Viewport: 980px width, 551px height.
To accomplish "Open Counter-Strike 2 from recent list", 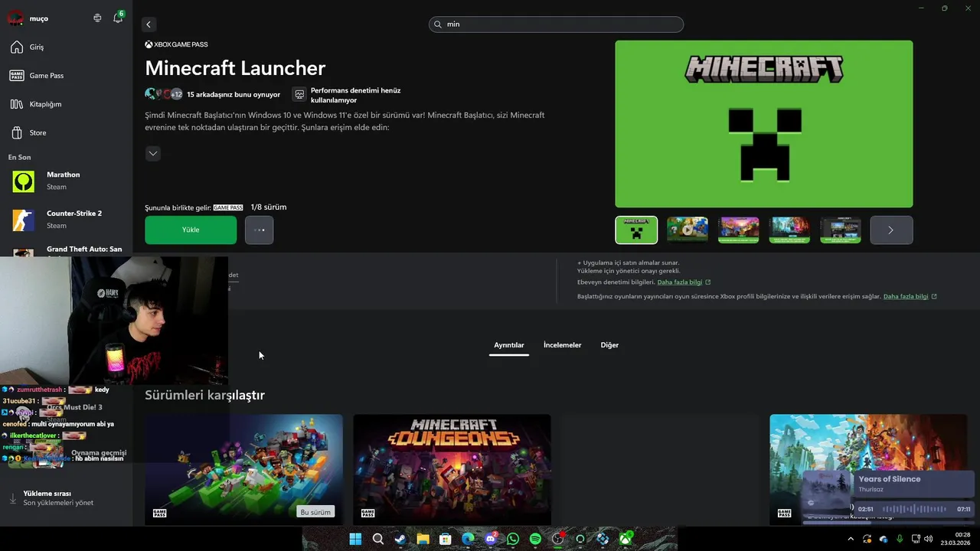I will [x=66, y=220].
